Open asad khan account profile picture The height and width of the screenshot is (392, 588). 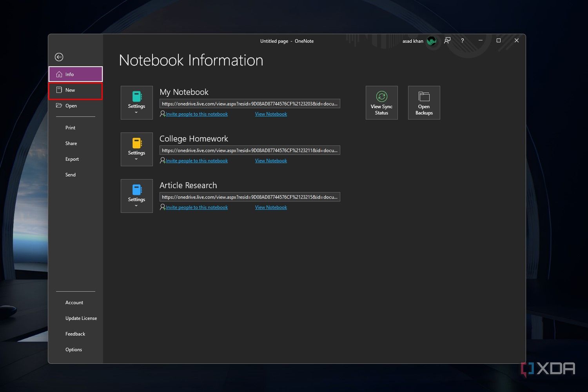coord(432,41)
